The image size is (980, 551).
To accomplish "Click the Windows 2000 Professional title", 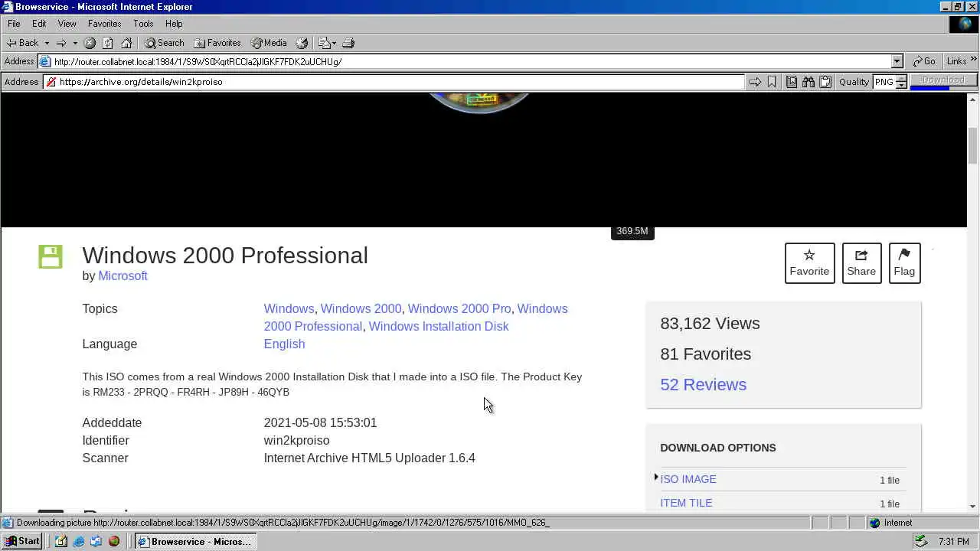I will (225, 255).
